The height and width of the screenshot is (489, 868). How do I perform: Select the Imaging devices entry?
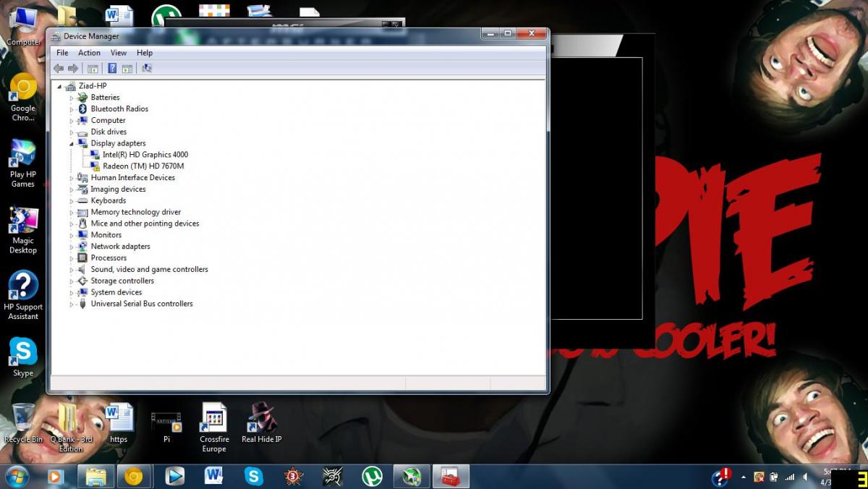click(118, 189)
